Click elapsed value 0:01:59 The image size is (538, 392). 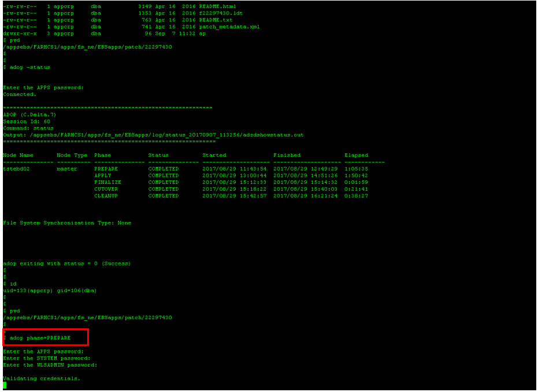[x=356, y=182]
